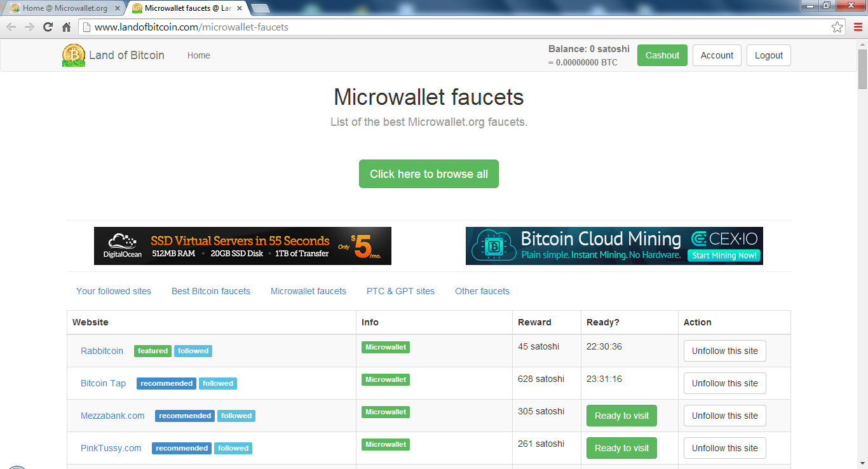
Task: Click the 'followed' badge on PinkTussy.com
Action: coord(233,448)
